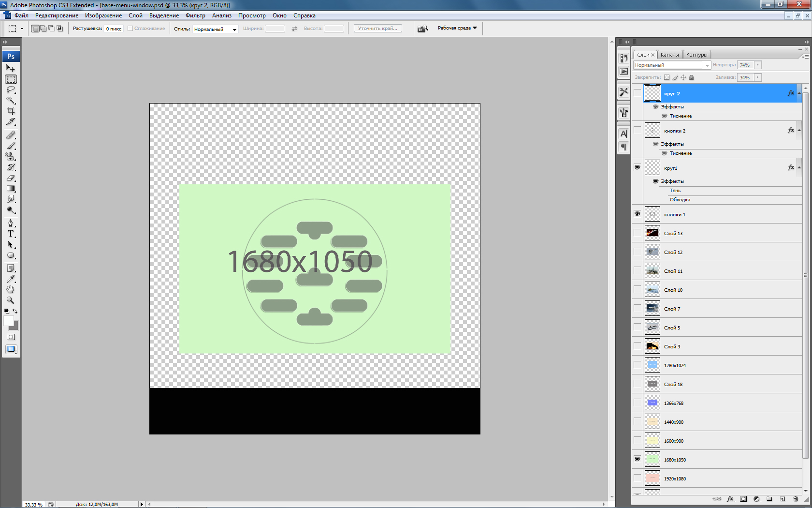Pick the Horizontal Type tool

coord(11,234)
